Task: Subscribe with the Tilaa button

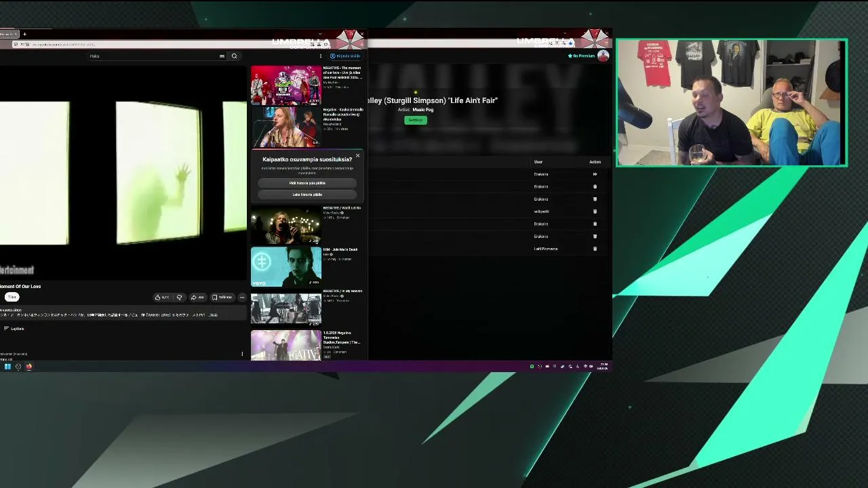Action: click(x=12, y=297)
